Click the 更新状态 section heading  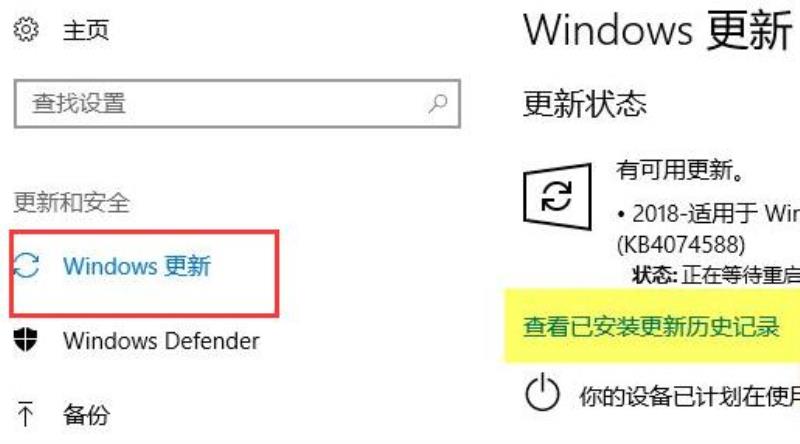click(x=585, y=104)
